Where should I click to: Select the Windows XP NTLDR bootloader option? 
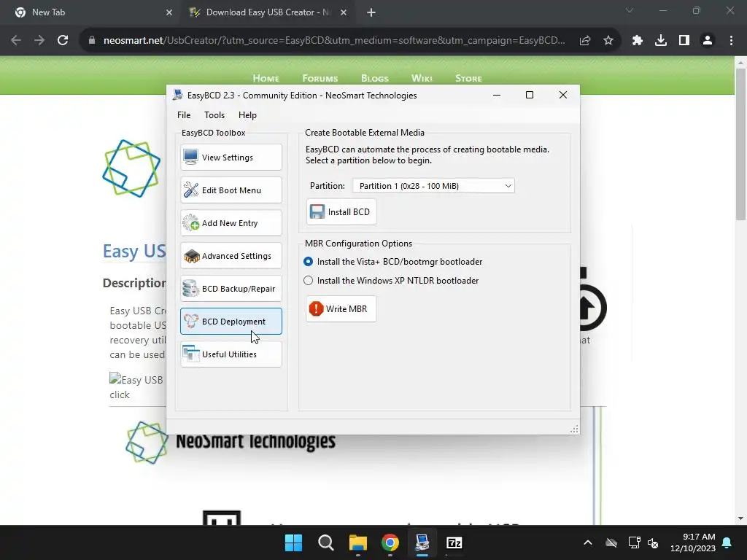(309, 281)
